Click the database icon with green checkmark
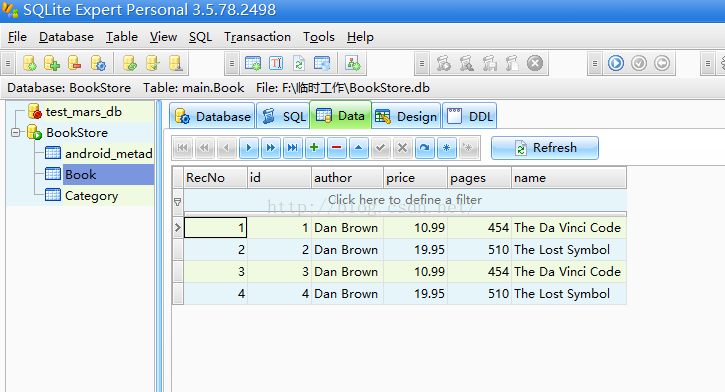This screenshot has height=392, width=725. point(153,63)
